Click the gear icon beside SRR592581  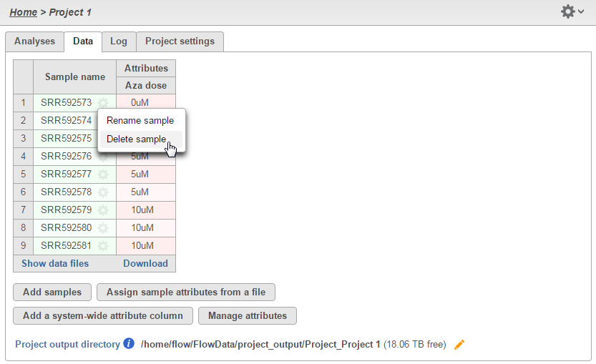point(103,246)
